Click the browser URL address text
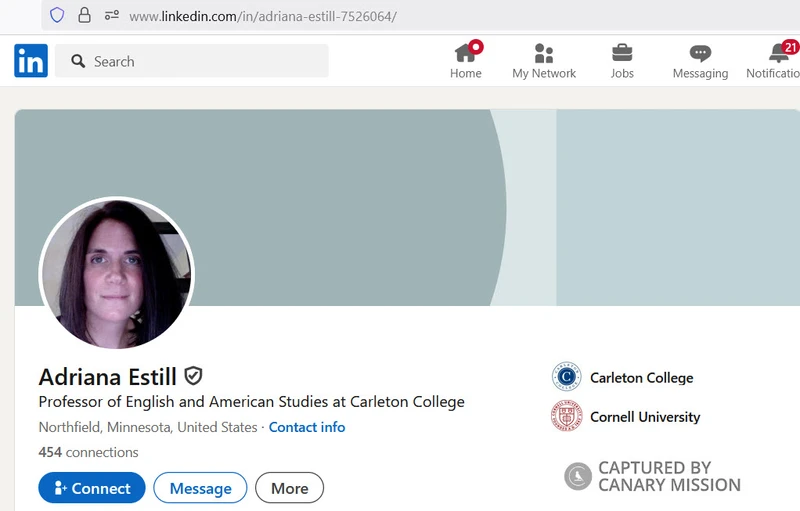This screenshot has width=800, height=511. 263,16
